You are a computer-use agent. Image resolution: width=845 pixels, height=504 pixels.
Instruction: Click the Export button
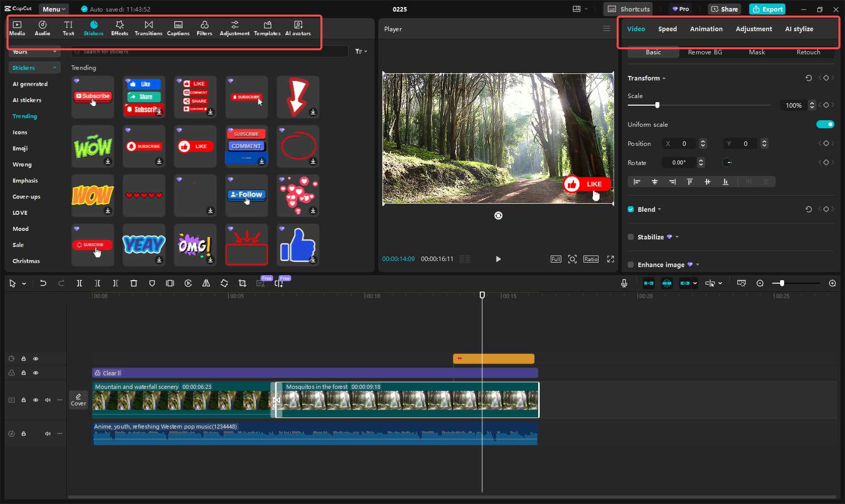(x=767, y=9)
